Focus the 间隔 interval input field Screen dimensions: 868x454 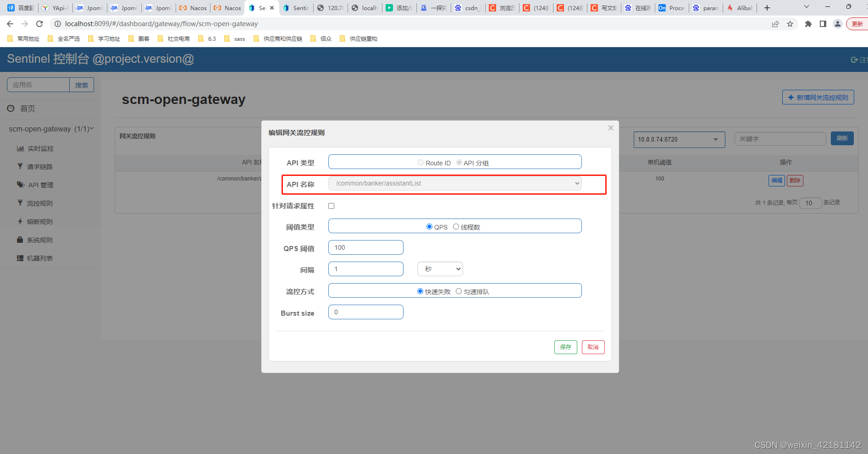click(366, 269)
